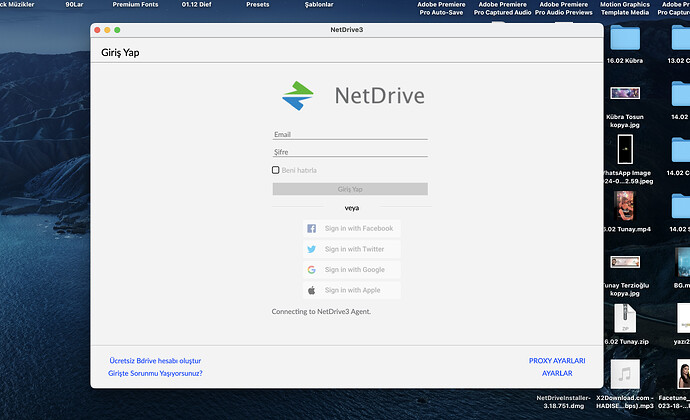
Task: Select the X2Download mp3 music file icon
Action: pyautogui.click(x=626, y=375)
